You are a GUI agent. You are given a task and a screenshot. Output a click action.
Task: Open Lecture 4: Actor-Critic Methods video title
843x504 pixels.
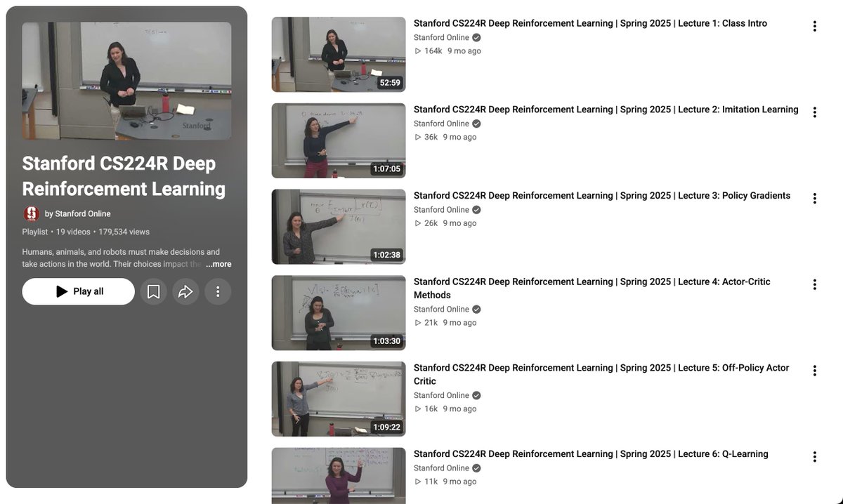(x=592, y=289)
